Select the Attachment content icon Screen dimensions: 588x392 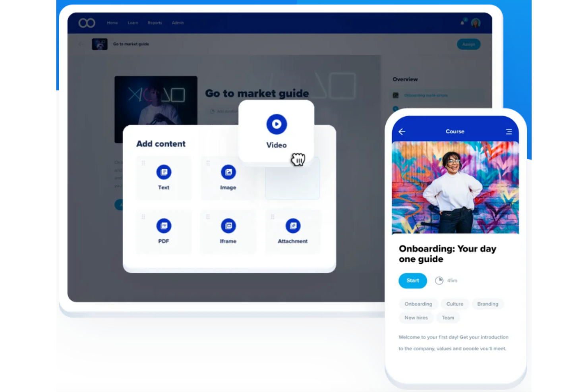(x=293, y=226)
